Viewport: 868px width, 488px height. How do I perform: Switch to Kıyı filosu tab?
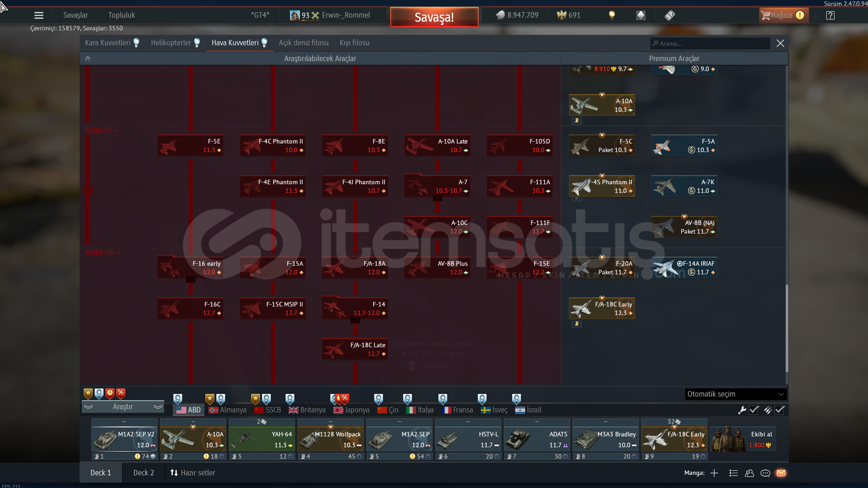click(355, 43)
